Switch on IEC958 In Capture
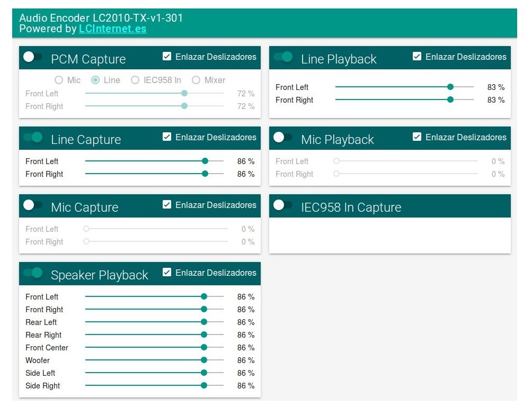The image size is (532, 416). tap(283, 205)
